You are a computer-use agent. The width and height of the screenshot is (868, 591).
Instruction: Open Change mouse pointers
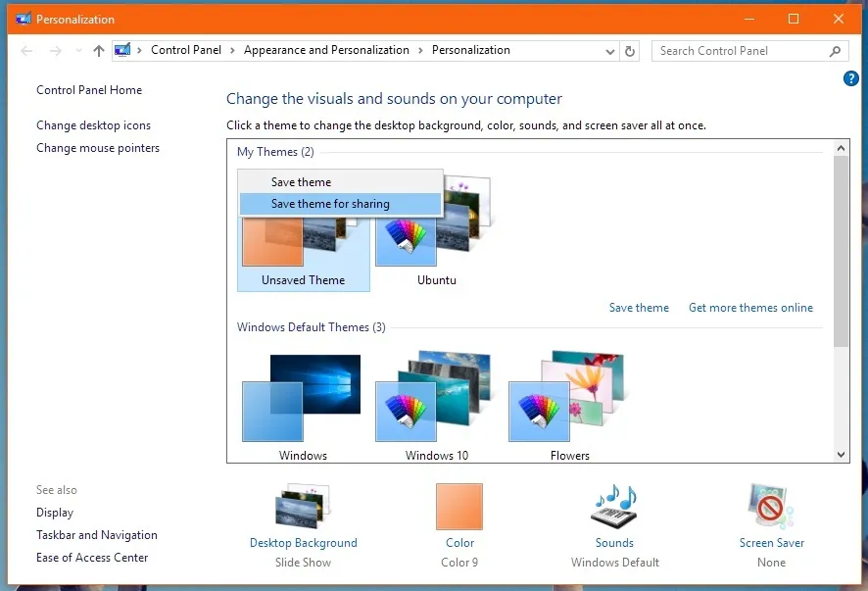point(98,148)
